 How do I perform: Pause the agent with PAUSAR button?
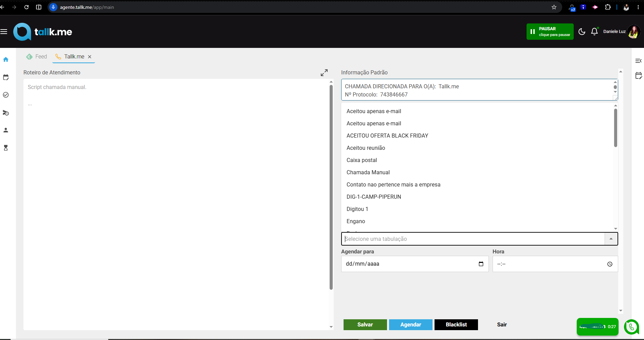(550, 32)
